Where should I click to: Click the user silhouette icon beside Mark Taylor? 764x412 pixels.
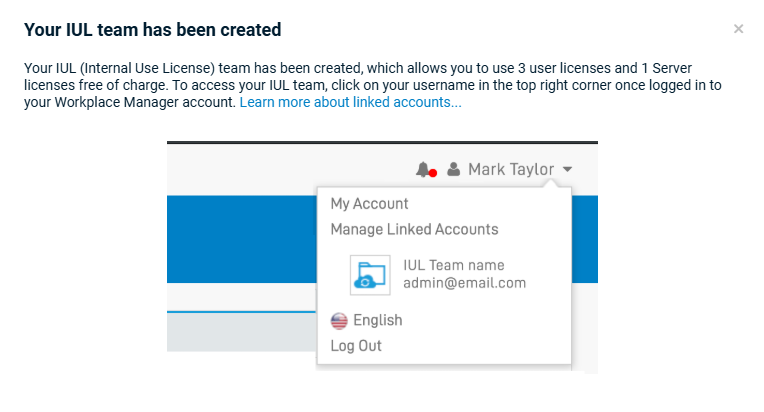pyautogui.click(x=454, y=169)
